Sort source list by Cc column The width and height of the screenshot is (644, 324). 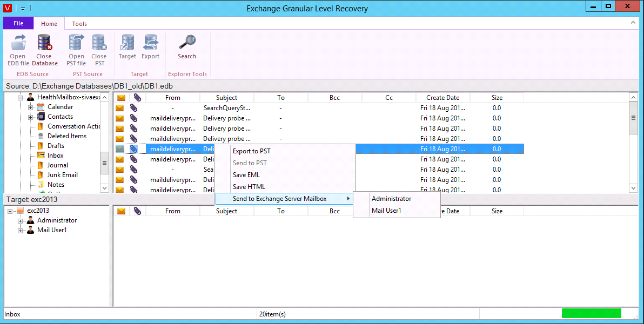point(389,98)
